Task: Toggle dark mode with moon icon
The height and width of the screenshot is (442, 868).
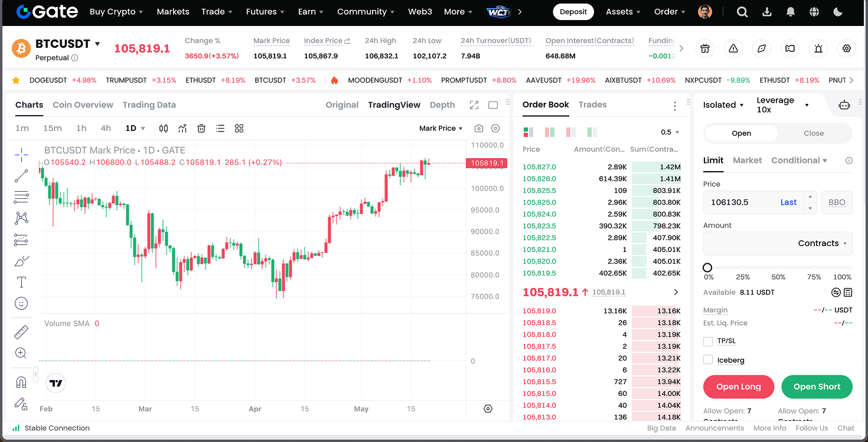Action: 837,12
